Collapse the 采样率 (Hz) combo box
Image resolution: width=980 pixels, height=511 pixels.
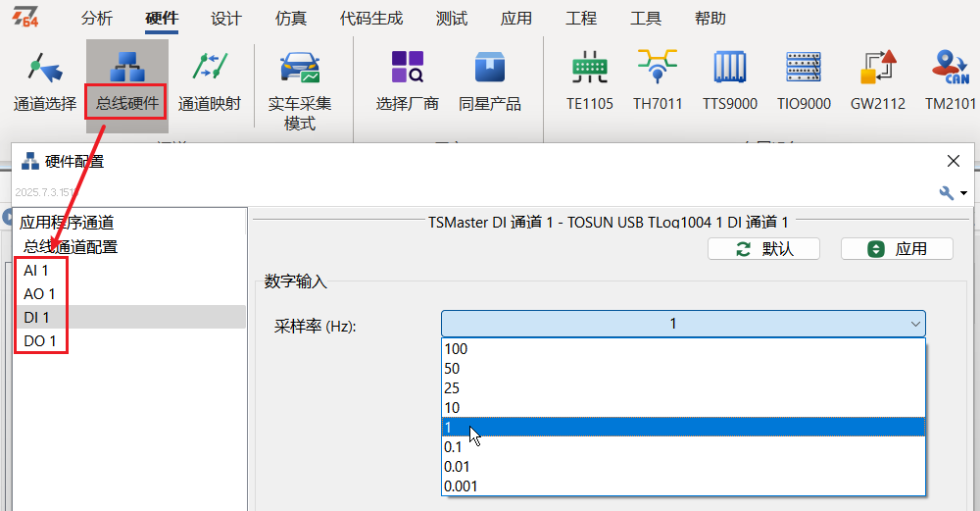[x=915, y=324]
